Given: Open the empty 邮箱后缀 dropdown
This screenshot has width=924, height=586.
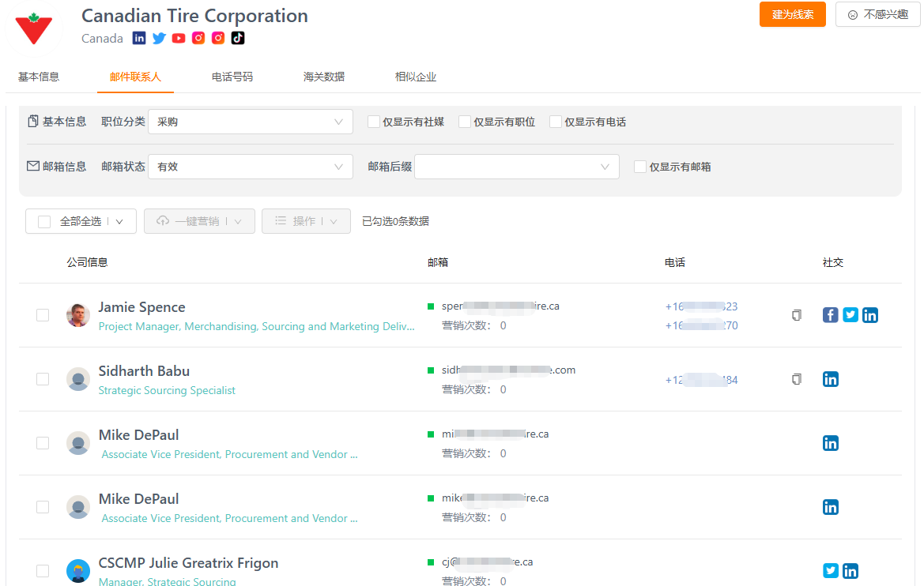Looking at the screenshot, I should click(517, 167).
